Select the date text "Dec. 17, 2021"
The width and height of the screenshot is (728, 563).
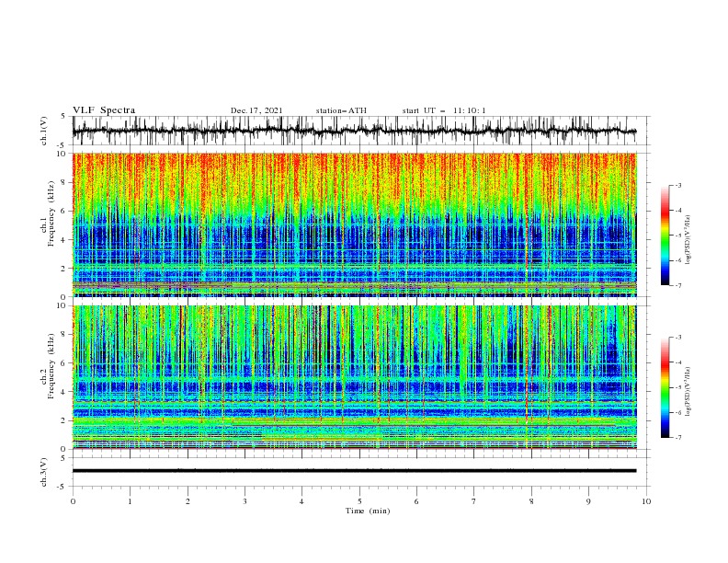coord(256,110)
